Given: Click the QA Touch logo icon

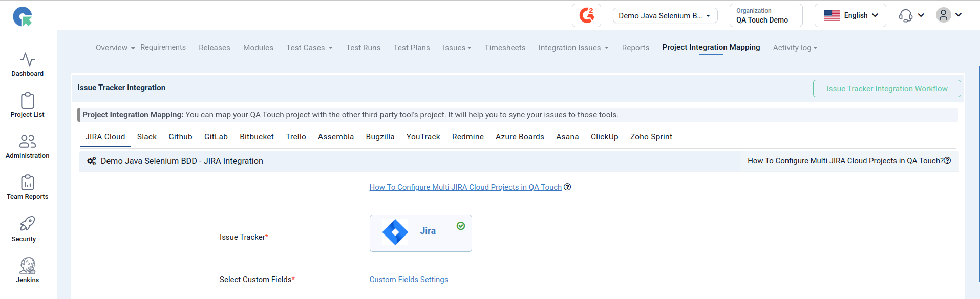Looking at the screenshot, I should 23,16.
